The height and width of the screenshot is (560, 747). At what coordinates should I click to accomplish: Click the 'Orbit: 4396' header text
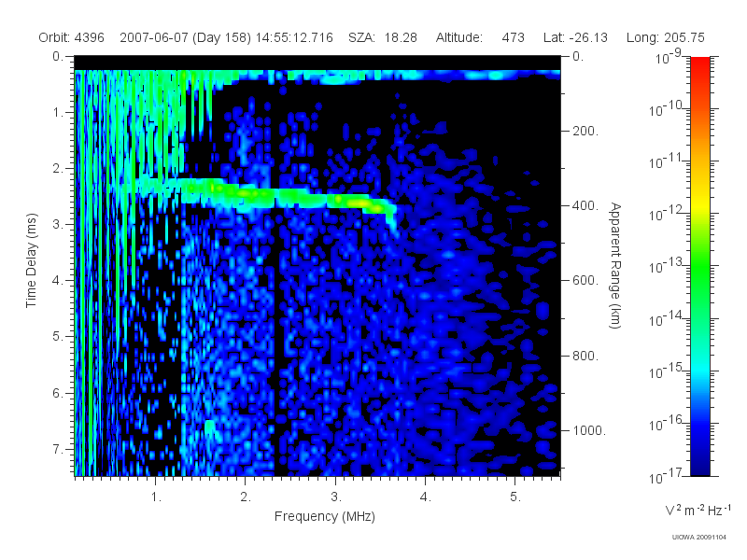[x=72, y=37]
